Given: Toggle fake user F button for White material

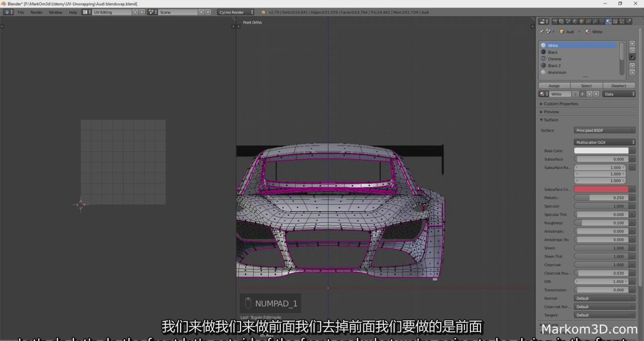Looking at the screenshot, I should click(x=583, y=94).
